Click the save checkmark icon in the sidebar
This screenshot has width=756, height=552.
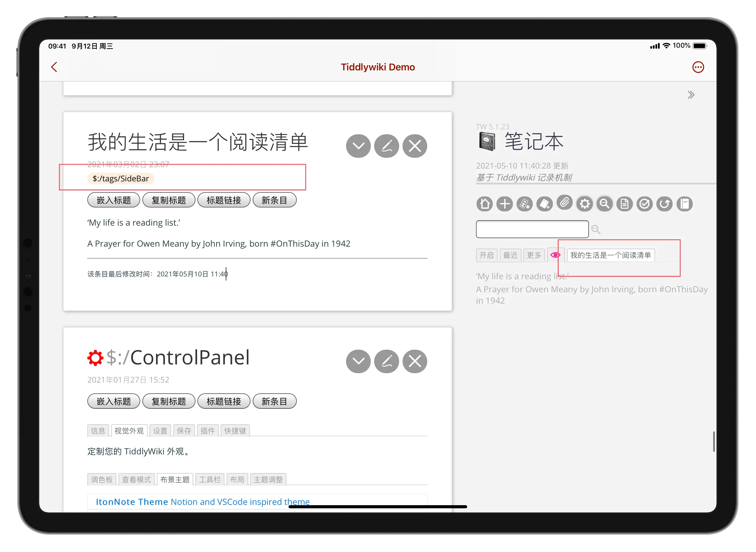pos(645,204)
